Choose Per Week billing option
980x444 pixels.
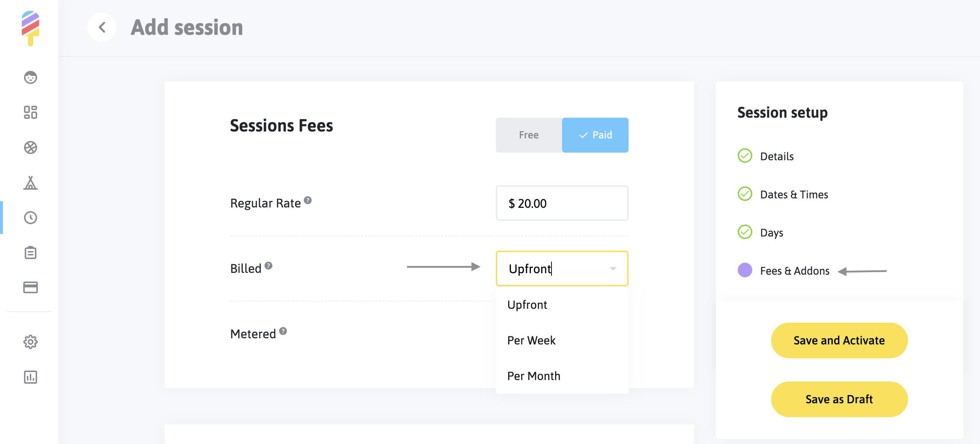(x=531, y=340)
